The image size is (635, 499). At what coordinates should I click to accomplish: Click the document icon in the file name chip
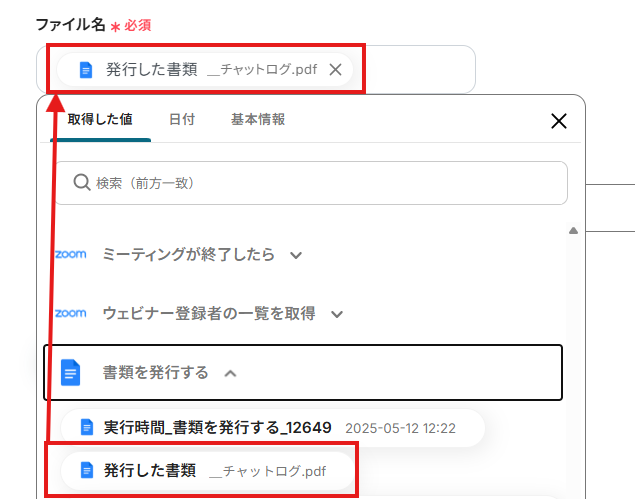click(86, 70)
